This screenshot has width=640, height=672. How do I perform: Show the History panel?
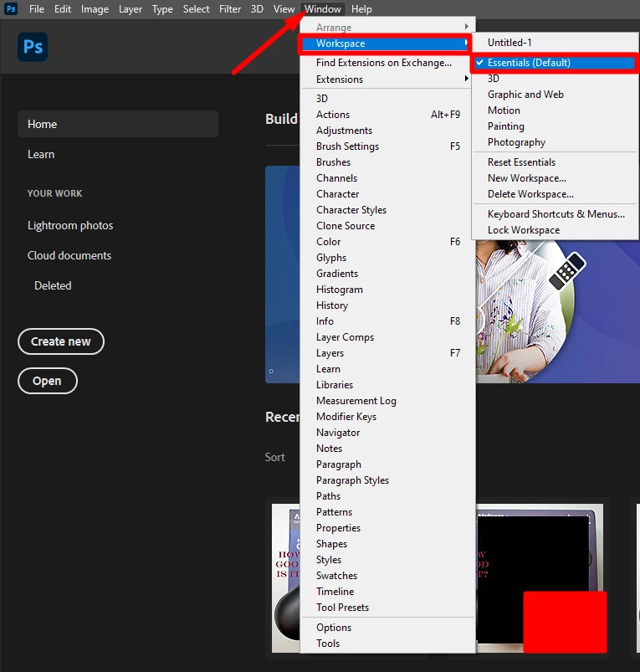pos(387,305)
